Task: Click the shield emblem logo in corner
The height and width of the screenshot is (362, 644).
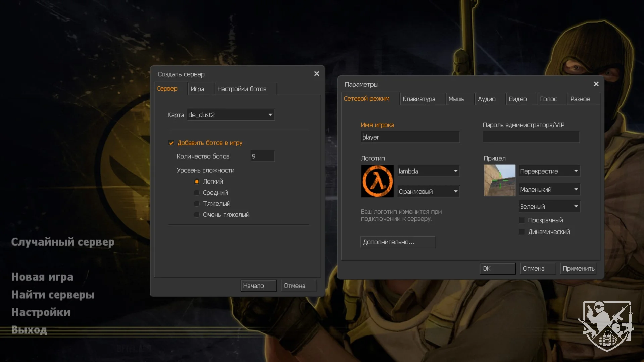Action: tap(606, 326)
